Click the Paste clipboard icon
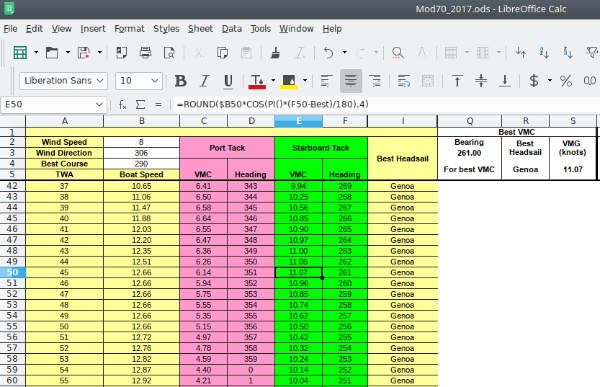600x387 pixels. tap(246, 52)
